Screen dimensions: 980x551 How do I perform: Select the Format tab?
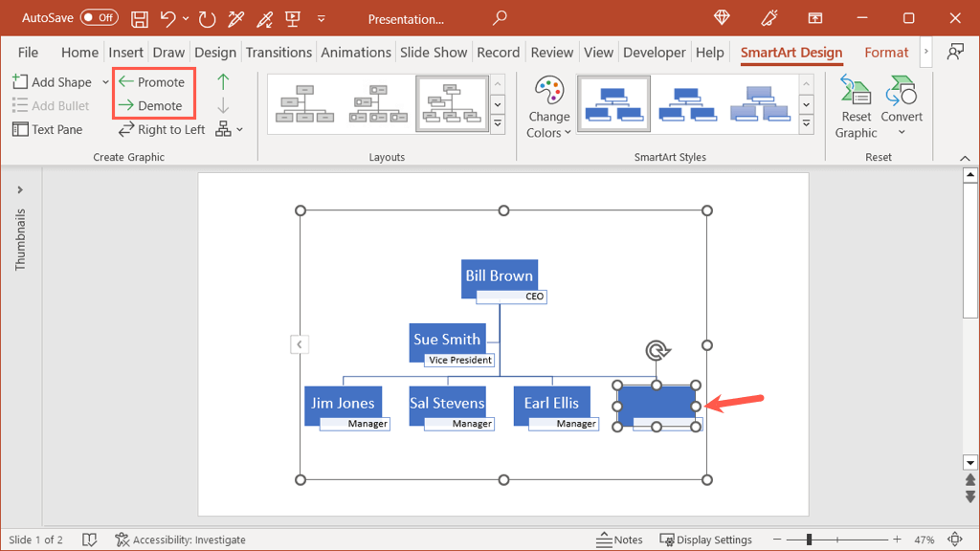[886, 53]
